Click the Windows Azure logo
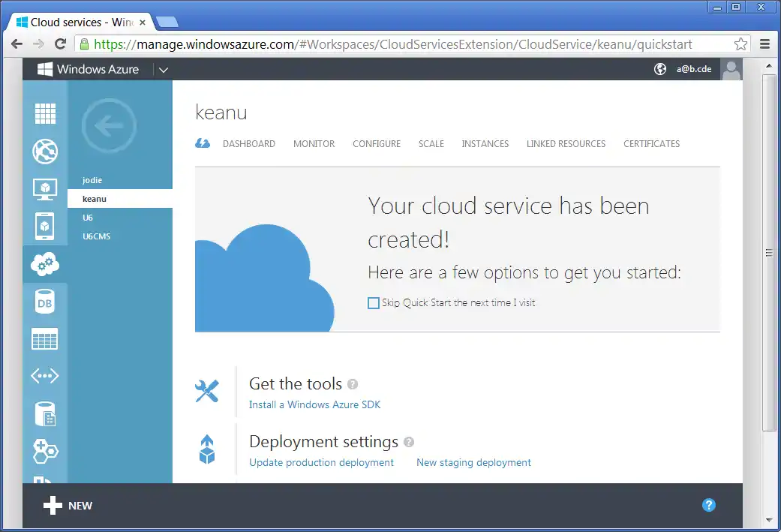781x532 pixels. (89, 69)
